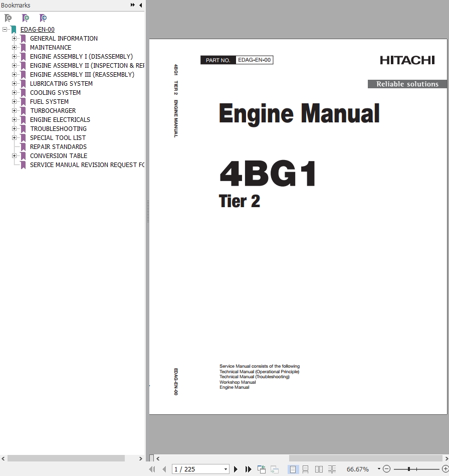Image resolution: width=449 pixels, height=476 pixels.
Task: Zoom in with the plus icon
Action: (445, 469)
